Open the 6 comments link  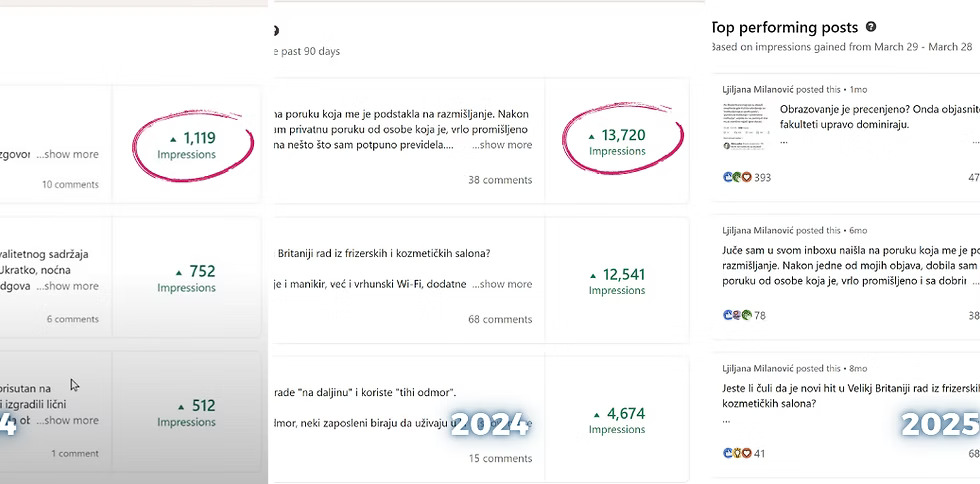[72, 319]
